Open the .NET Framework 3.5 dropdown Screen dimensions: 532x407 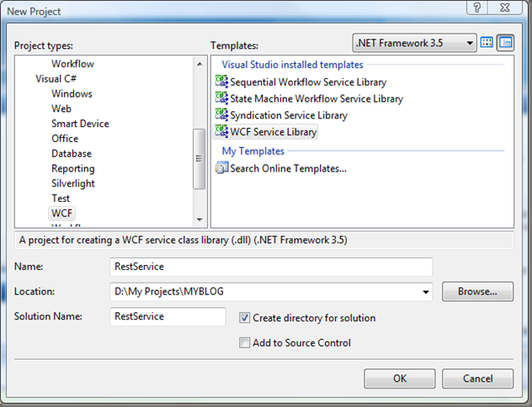[x=415, y=43]
